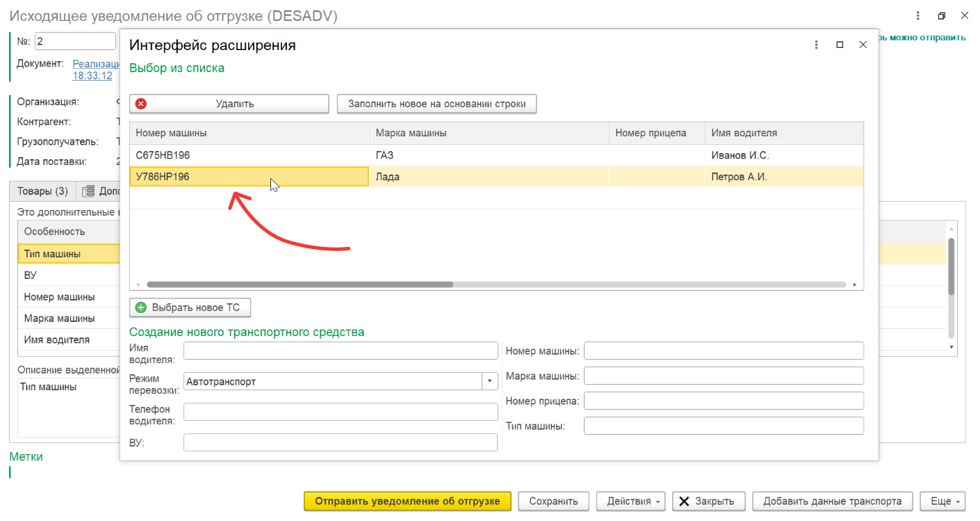Focus the Телефон водителя input field
Viewport: 980px width, 521px height.
pos(341,412)
